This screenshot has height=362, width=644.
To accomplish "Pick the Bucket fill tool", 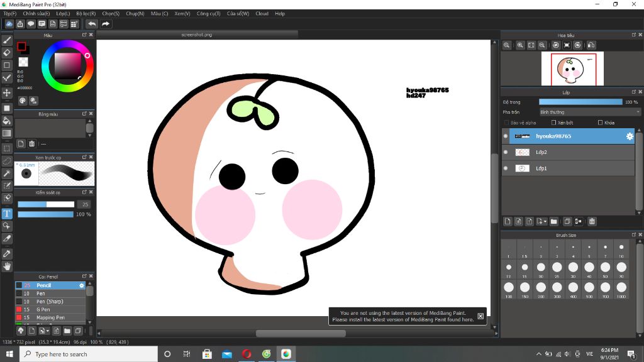I will (7, 121).
